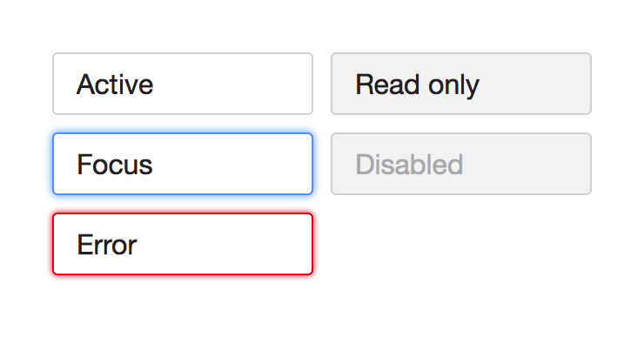This screenshot has width=644, height=352.
Task: Click the Active input field
Action: [x=183, y=84]
